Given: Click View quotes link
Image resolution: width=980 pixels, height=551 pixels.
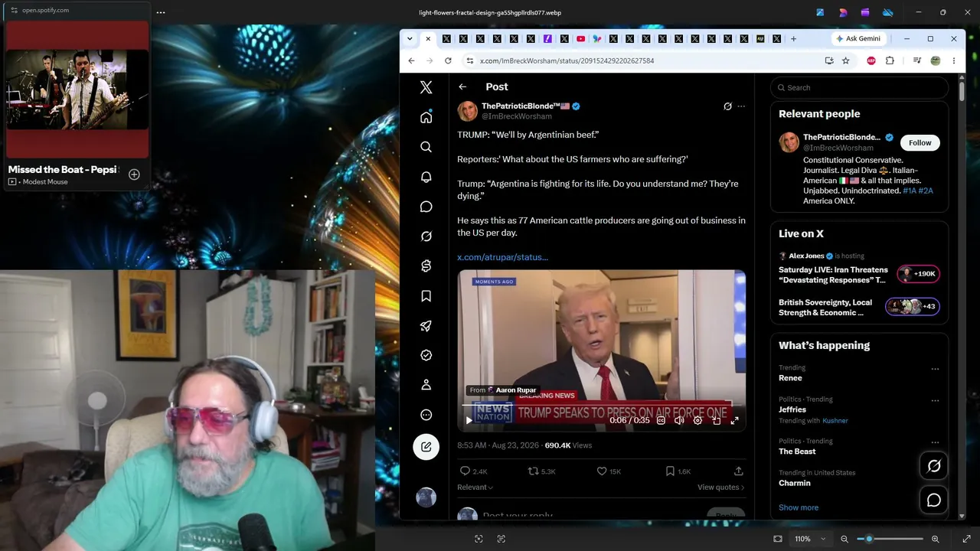Looking at the screenshot, I should pyautogui.click(x=721, y=487).
